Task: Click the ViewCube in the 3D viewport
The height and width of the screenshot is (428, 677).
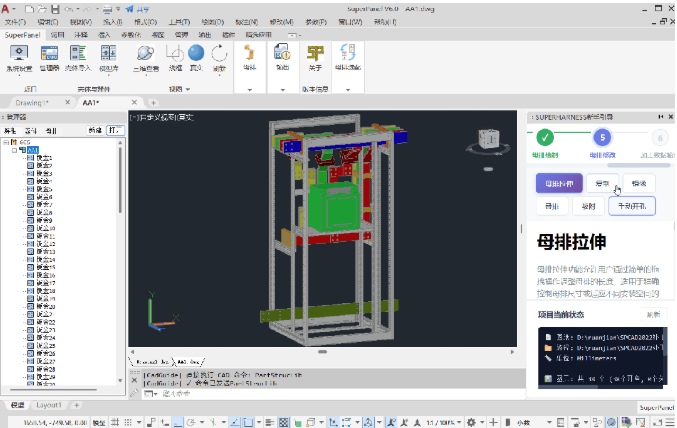Action: (489, 139)
